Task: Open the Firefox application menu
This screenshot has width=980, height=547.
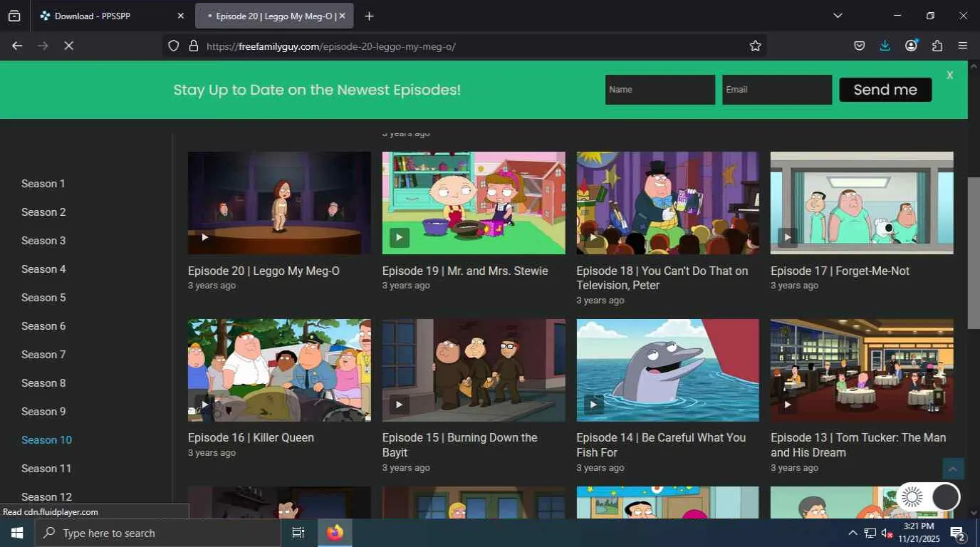Action: coord(963,46)
